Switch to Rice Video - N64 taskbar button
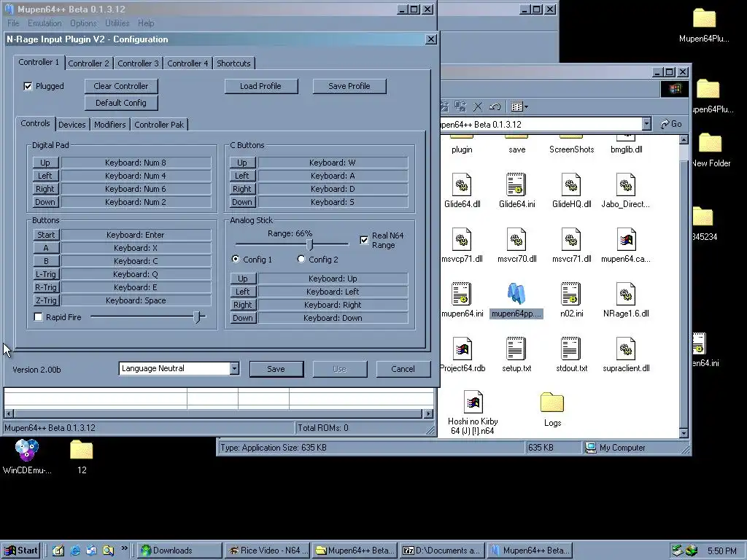Image resolution: width=747 pixels, height=560 pixels. [267, 551]
